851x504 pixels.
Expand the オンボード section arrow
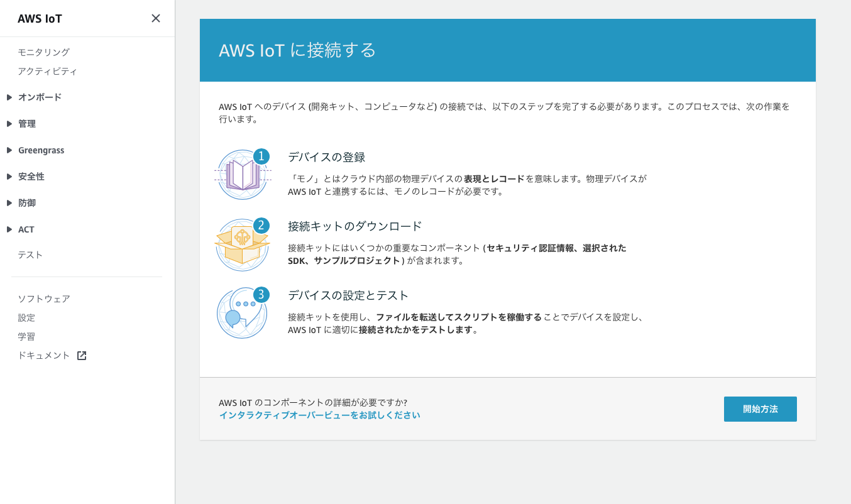click(9, 97)
